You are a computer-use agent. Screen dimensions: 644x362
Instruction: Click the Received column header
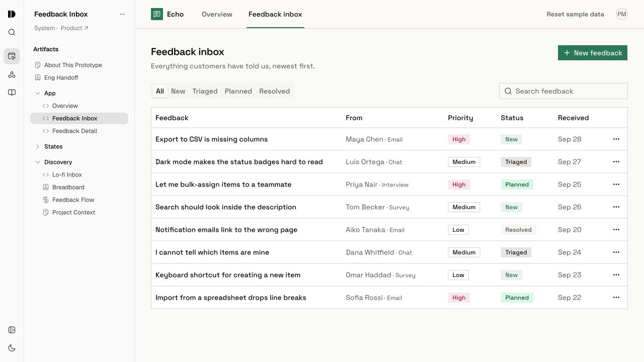click(573, 118)
